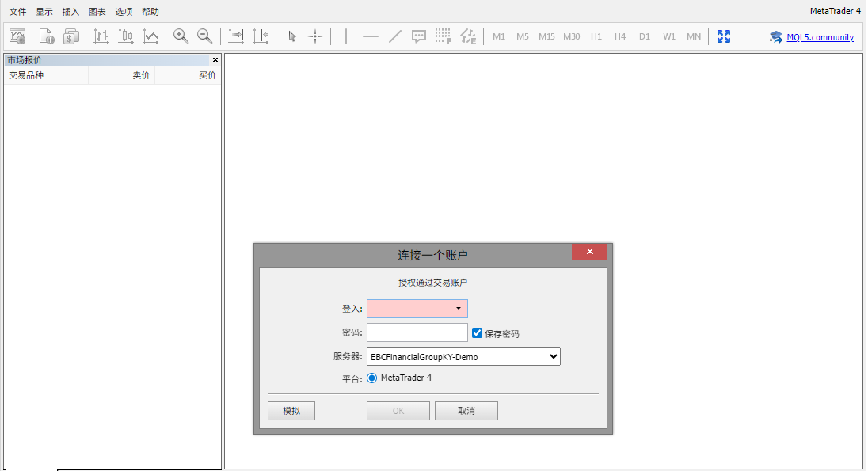Open a new chart window icon
This screenshot has height=471, width=868.
tap(17, 36)
